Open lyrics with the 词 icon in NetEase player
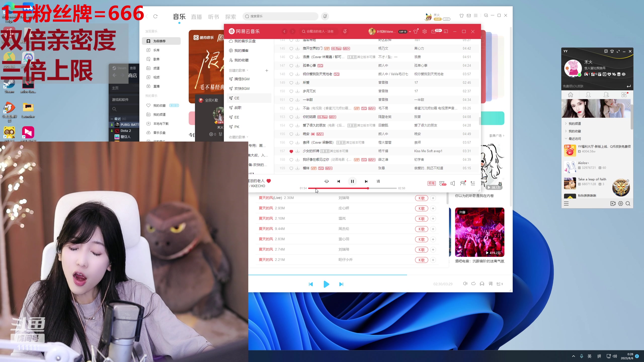The width and height of the screenshot is (644, 362). [378, 181]
